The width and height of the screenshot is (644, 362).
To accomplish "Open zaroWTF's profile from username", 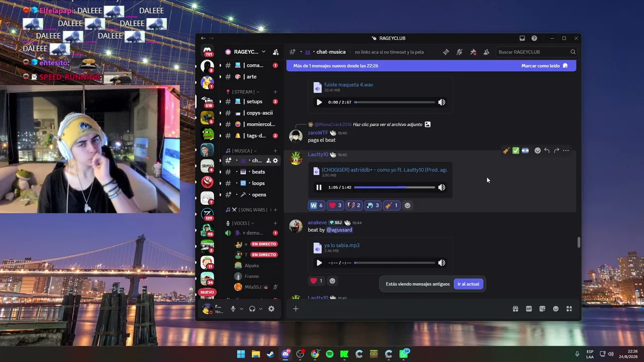I will pos(318,133).
